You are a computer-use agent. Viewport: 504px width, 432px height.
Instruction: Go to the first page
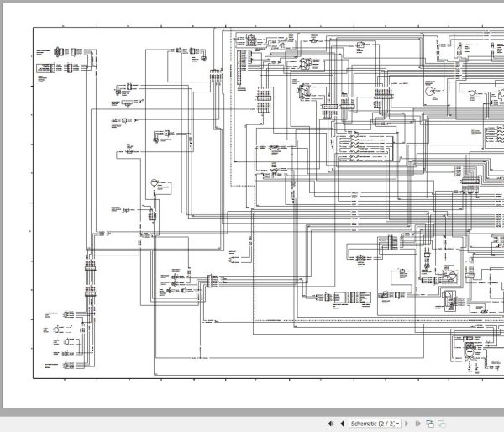click(x=331, y=424)
